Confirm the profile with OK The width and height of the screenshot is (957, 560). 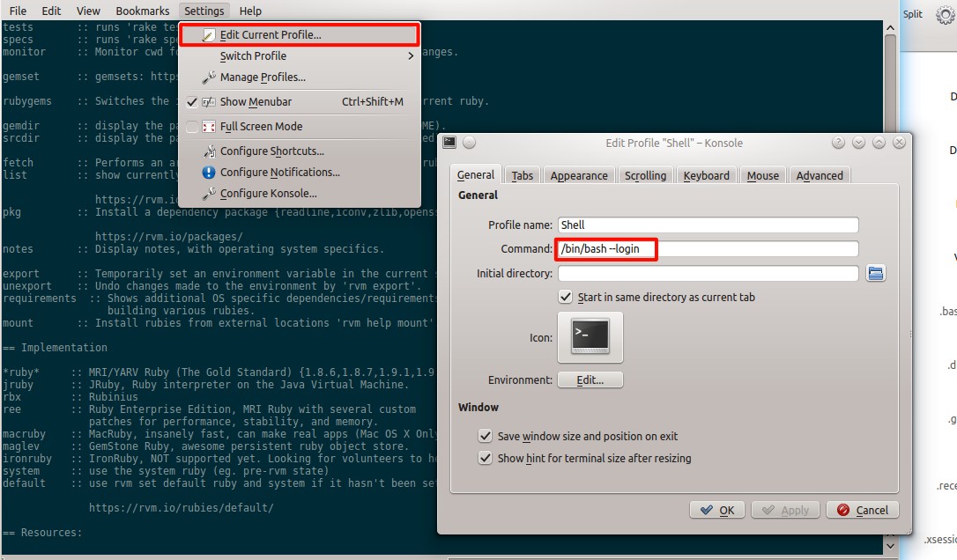click(717, 510)
